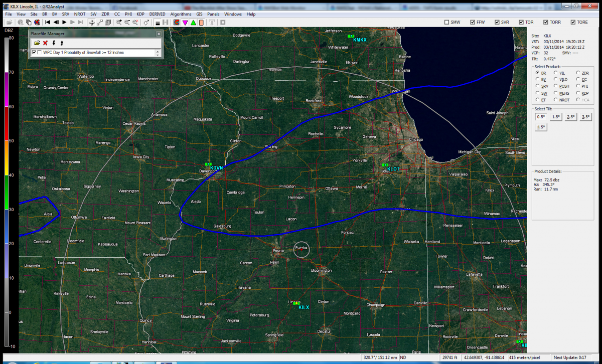Choose the KDP product radio button
Screen dimensions: 602x364
click(x=578, y=93)
